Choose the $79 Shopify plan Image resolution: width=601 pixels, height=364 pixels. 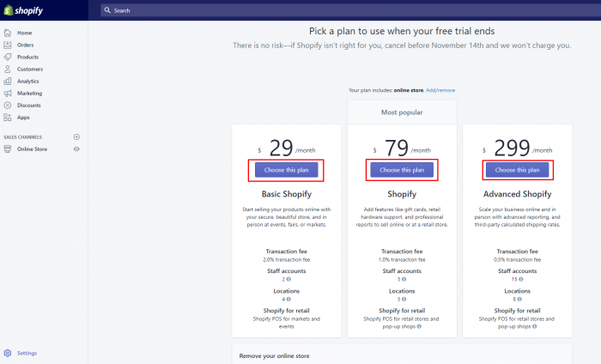[x=402, y=170]
